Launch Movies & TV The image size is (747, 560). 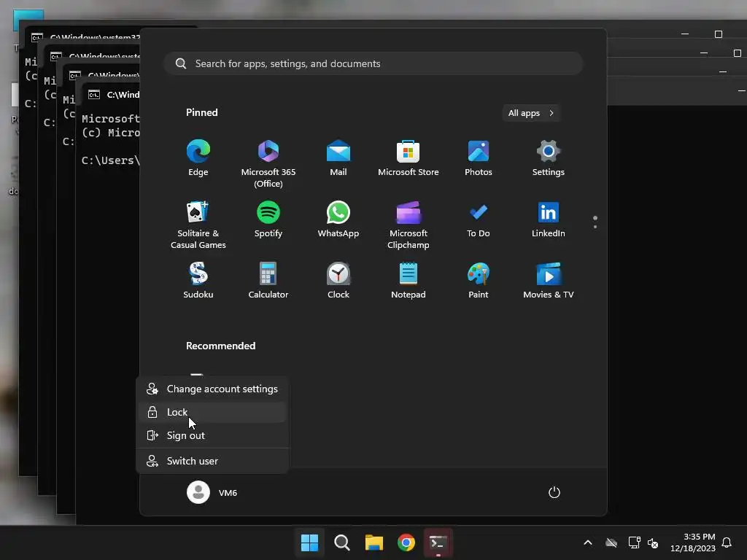(x=549, y=281)
